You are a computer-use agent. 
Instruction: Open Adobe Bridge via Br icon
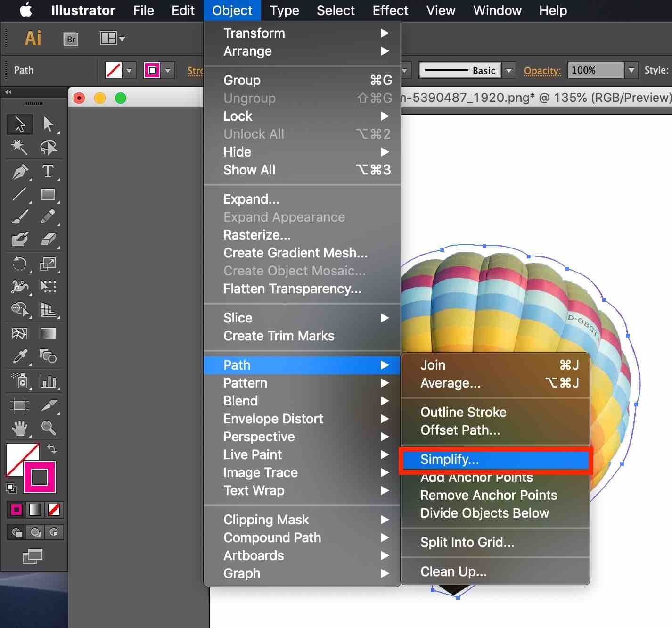coord(71,39)
